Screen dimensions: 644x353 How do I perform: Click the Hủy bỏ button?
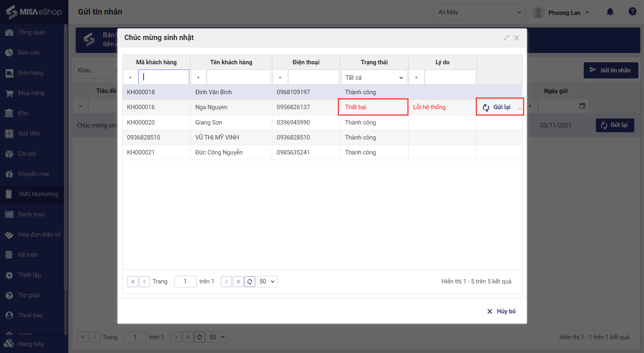pyautogui.click(x=501, y=311)
